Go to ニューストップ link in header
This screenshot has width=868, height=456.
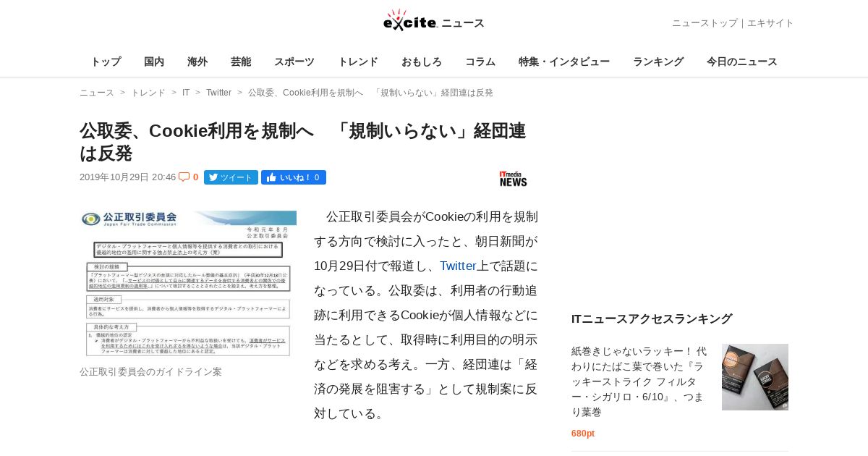click(x=705, y=23)
